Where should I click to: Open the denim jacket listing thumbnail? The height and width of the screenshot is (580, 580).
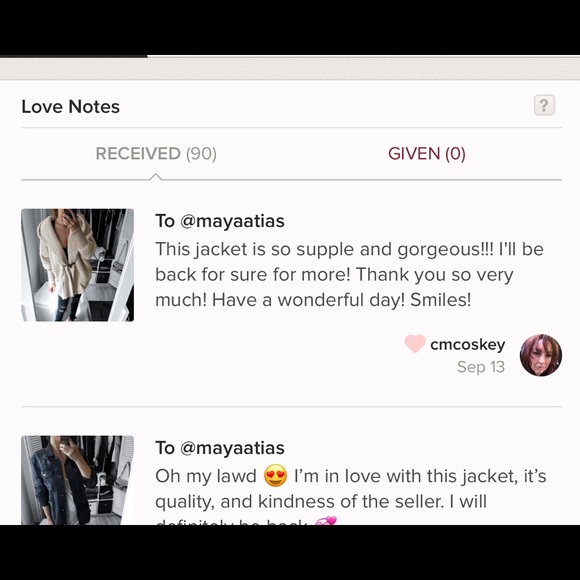tap(77, 480)
